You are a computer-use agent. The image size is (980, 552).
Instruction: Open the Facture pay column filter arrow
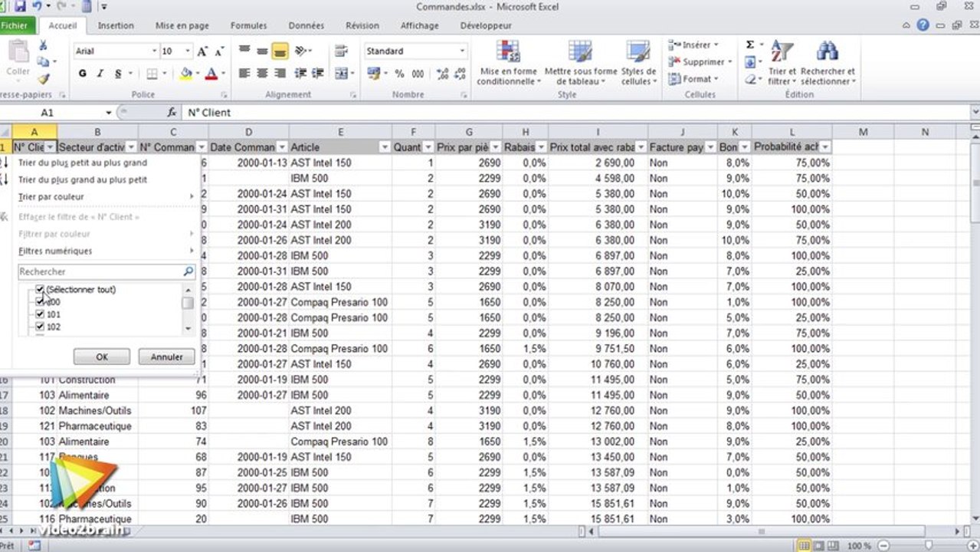[x=710, y=147]
